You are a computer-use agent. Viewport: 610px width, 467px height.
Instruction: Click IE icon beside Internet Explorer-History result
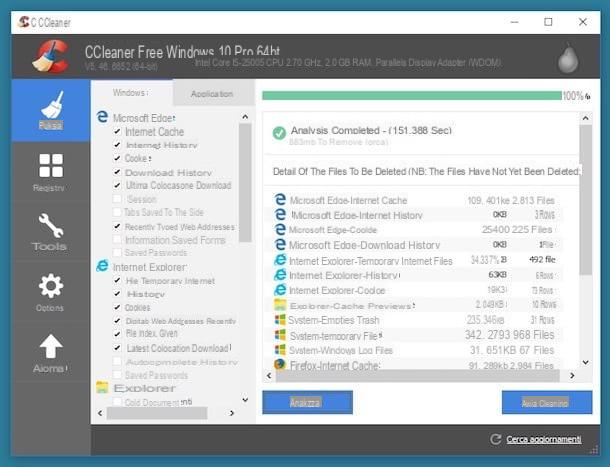point(280,275)
